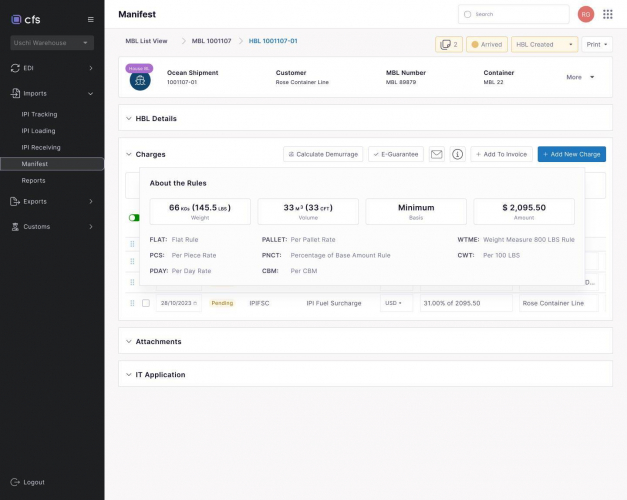Click the Logout icon
Screen dimensions: 627x500
pyautogui.click(x=15, y=482)
